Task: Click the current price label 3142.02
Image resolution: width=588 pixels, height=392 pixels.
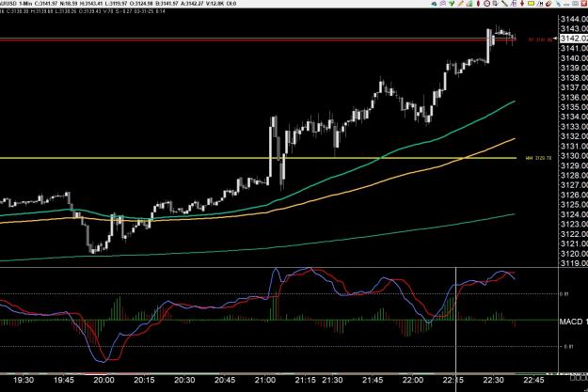Action: [x=573, y=39]
